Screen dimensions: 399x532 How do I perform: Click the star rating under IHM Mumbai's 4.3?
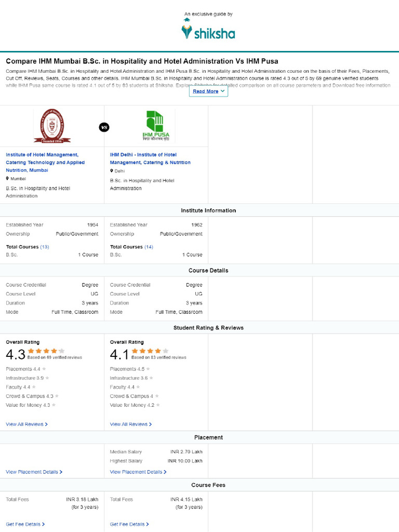(x=46, y=351)
